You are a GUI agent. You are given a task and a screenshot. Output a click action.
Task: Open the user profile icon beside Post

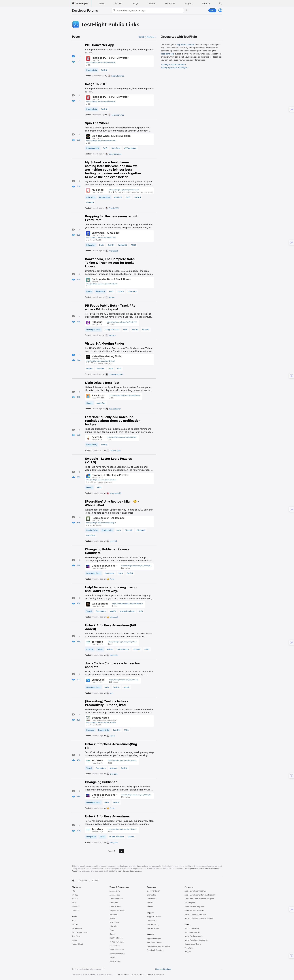pyautogui.click(x=220, y=10)
